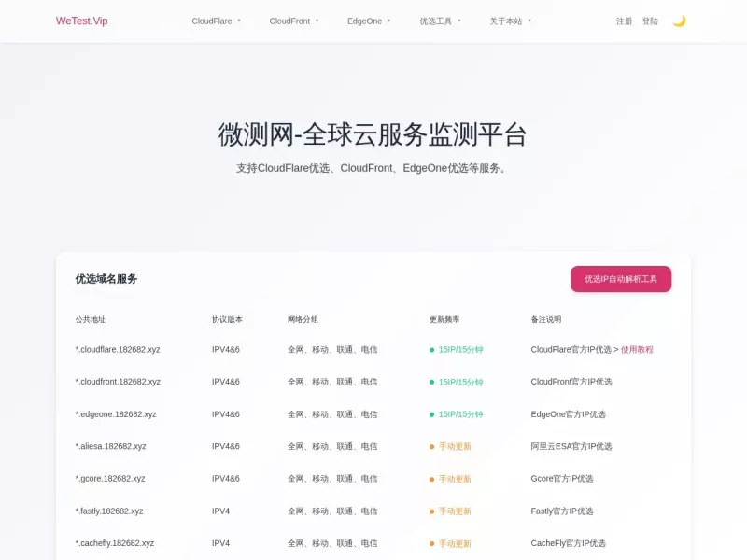The height and width of the screenshot is (560, 747).
Task: Click the 协议版本 column header
Action: tap(227, 319)
